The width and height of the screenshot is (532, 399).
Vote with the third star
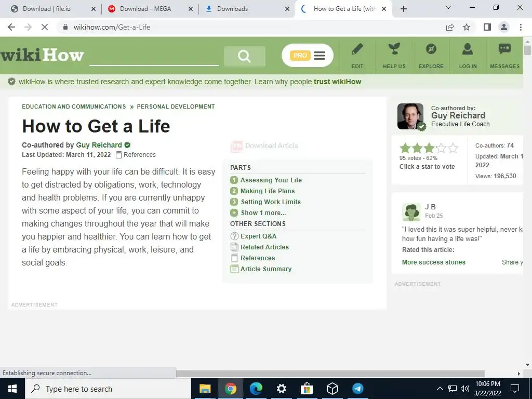pyautogui.click(x=429, y=148)
